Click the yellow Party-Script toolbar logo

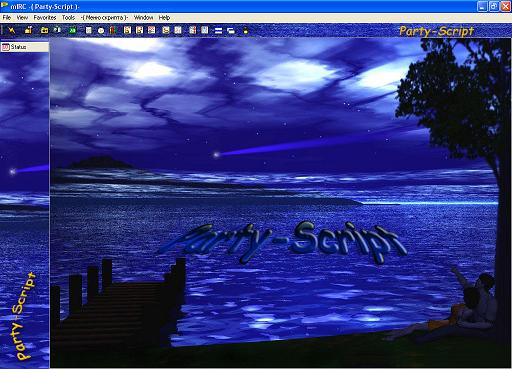436,31
